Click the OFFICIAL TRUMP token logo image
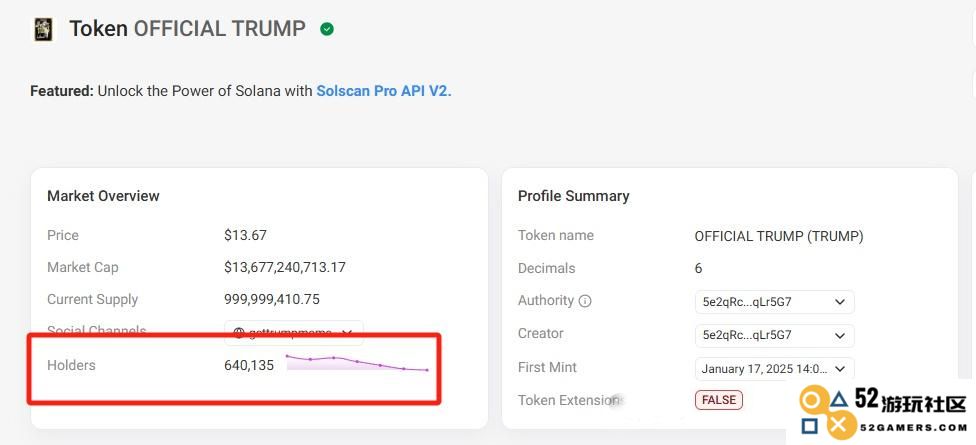 point(44,29)
